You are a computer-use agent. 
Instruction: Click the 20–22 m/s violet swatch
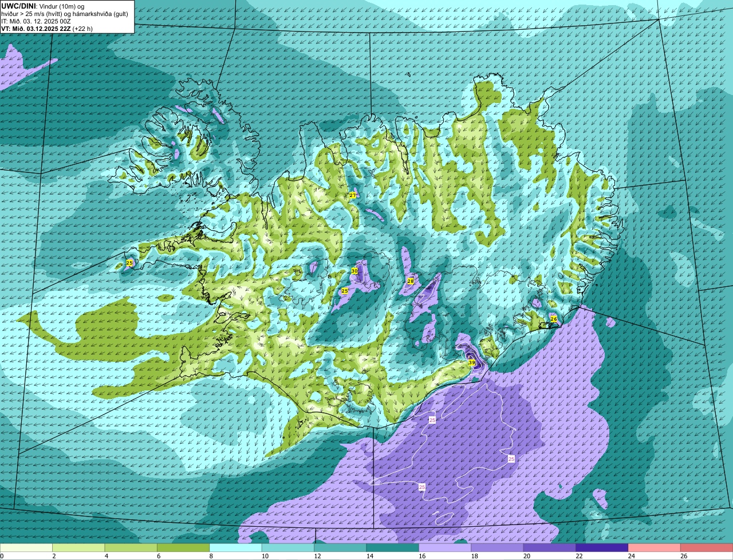coord(550,548)
